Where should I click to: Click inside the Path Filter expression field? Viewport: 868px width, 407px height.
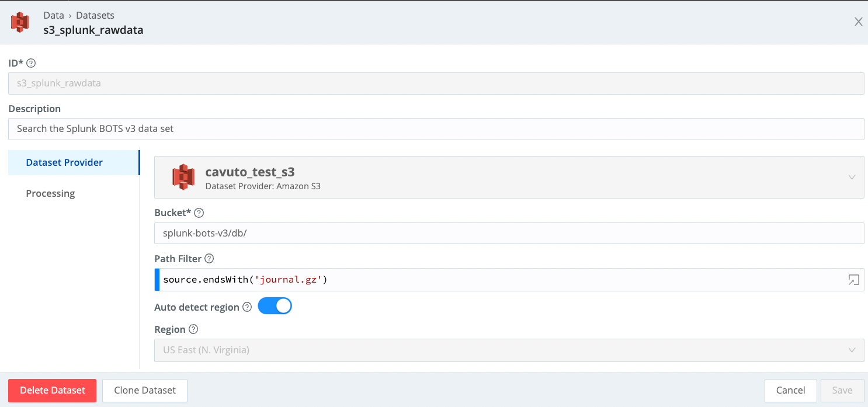409,280
